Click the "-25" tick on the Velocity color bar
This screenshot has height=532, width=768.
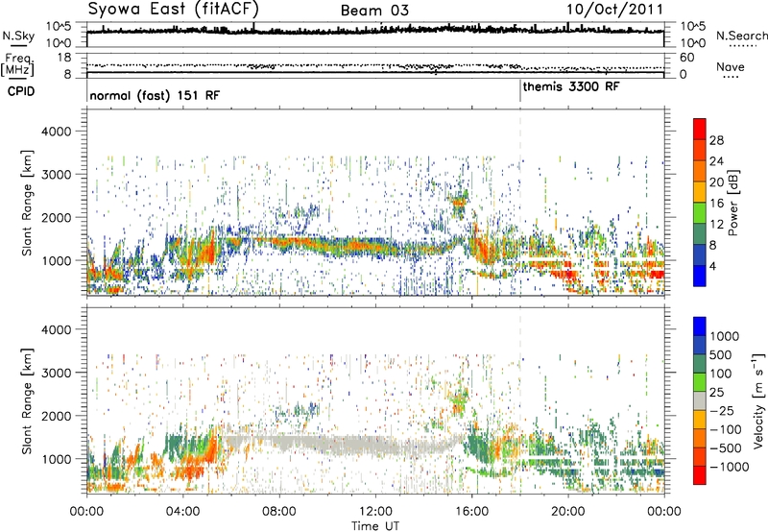tap(721, 411)
